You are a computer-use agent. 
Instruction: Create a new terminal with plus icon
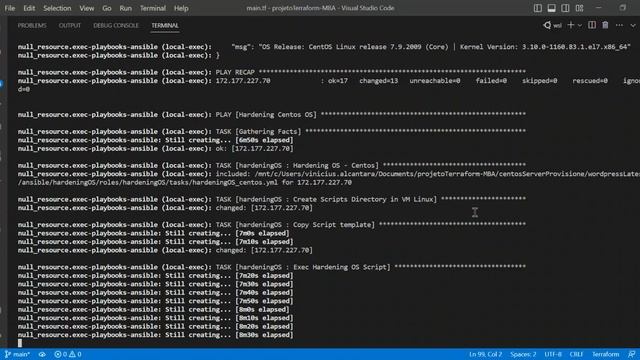tap(571, 25)
